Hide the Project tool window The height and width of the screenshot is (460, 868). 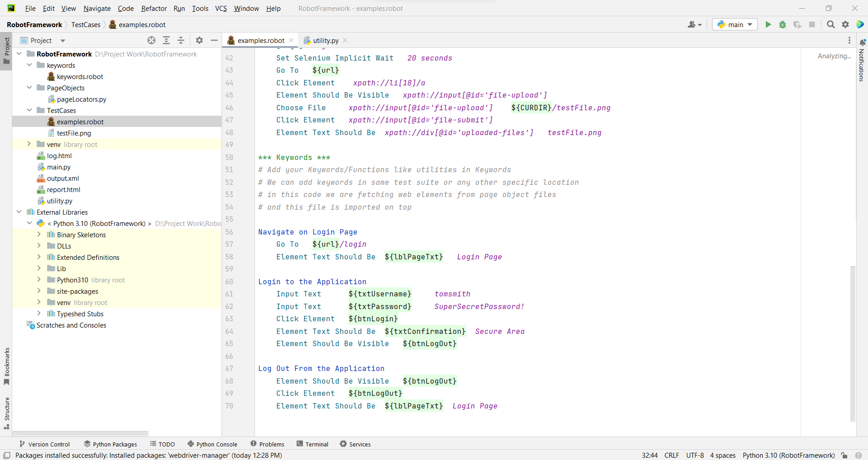214,40
